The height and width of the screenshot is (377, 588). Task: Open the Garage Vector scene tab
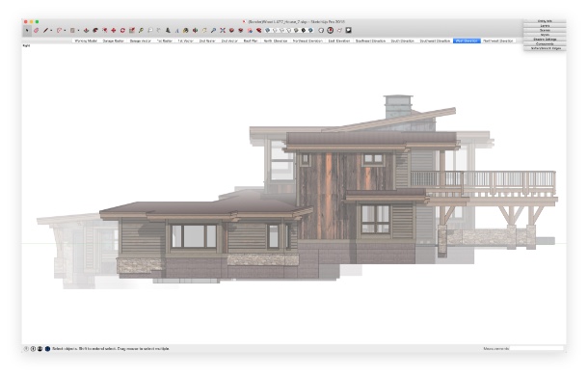(140, 40)
